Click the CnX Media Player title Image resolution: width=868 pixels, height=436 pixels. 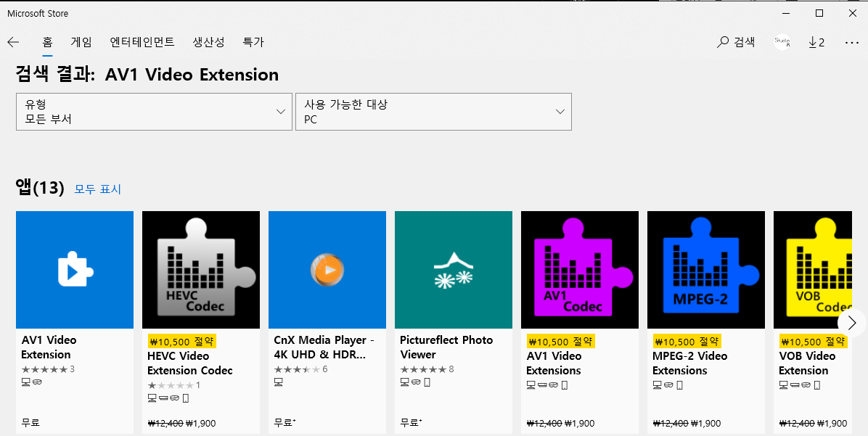point(324,347)
